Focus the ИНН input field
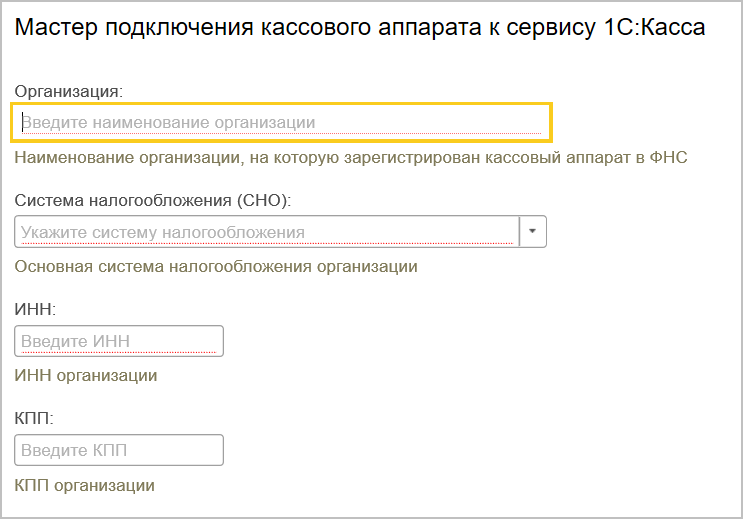743x519 pixels. tap(119, 341)
